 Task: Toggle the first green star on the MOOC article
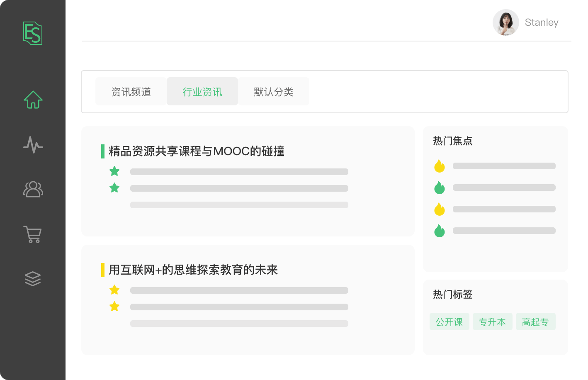tap(114, 171)
